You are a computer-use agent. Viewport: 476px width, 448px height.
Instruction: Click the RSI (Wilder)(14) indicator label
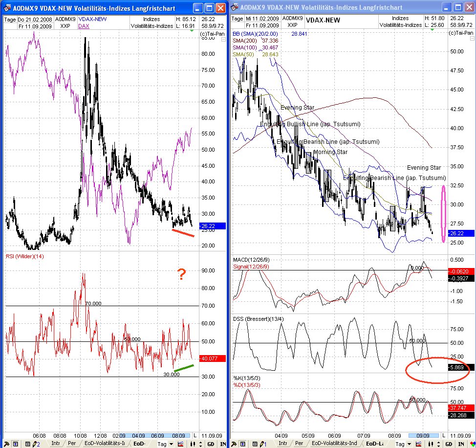click(x=24, y=256)
